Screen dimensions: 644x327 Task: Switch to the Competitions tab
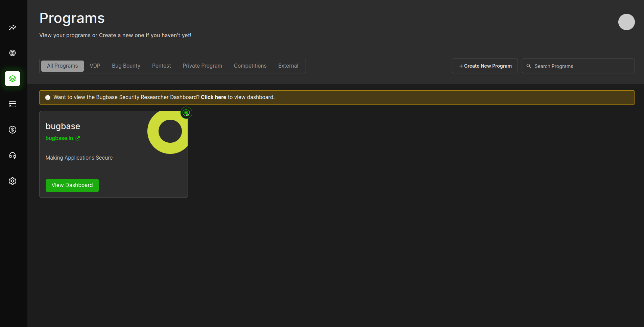pos(250,66)
